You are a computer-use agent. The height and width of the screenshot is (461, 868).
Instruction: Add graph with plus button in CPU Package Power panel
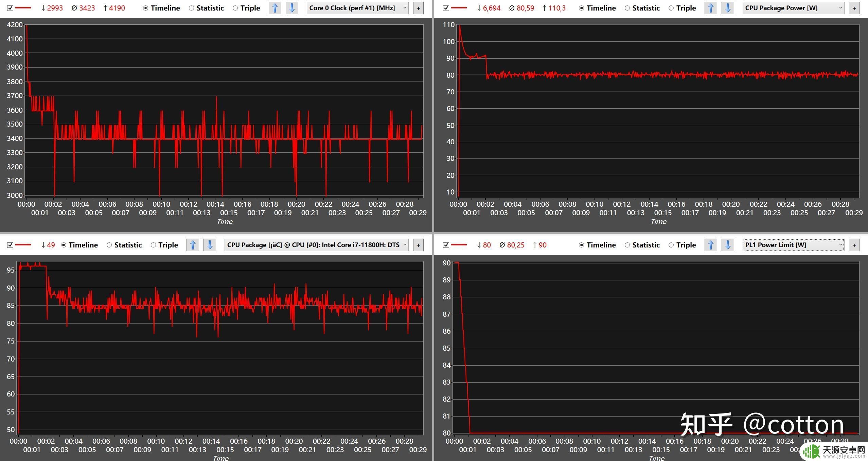[x=854, y=8]
